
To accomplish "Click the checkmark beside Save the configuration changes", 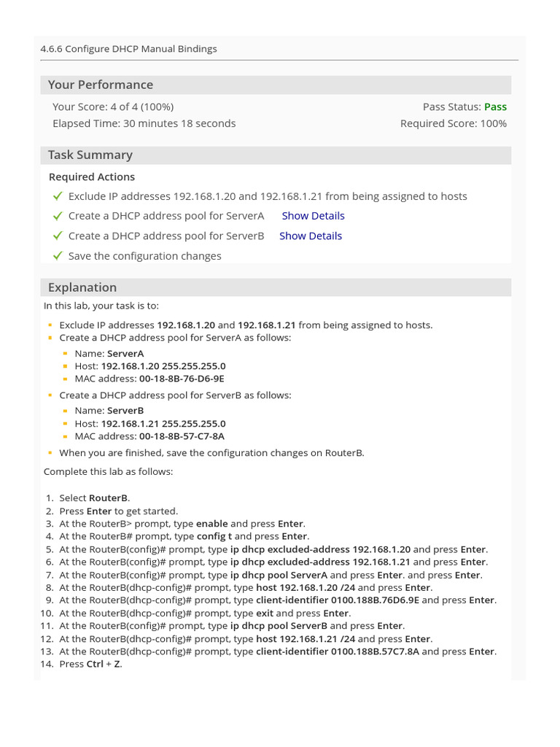I will (x=58, y=256).
